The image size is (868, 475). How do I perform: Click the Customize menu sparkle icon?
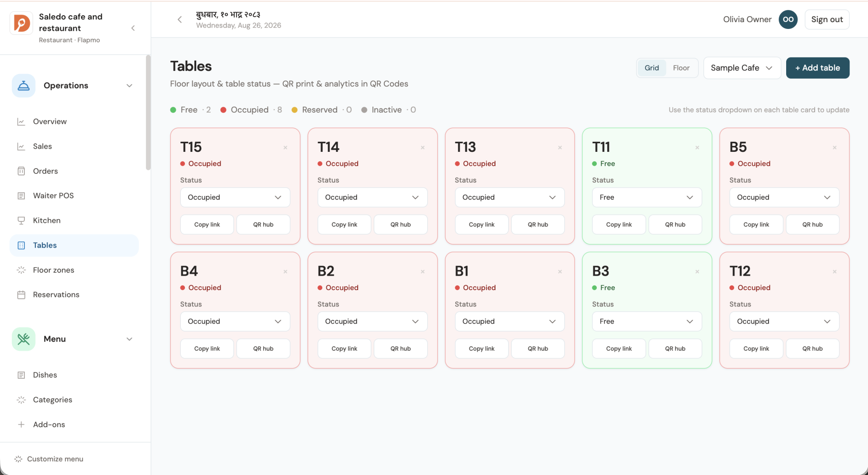(x=19, y=459)
